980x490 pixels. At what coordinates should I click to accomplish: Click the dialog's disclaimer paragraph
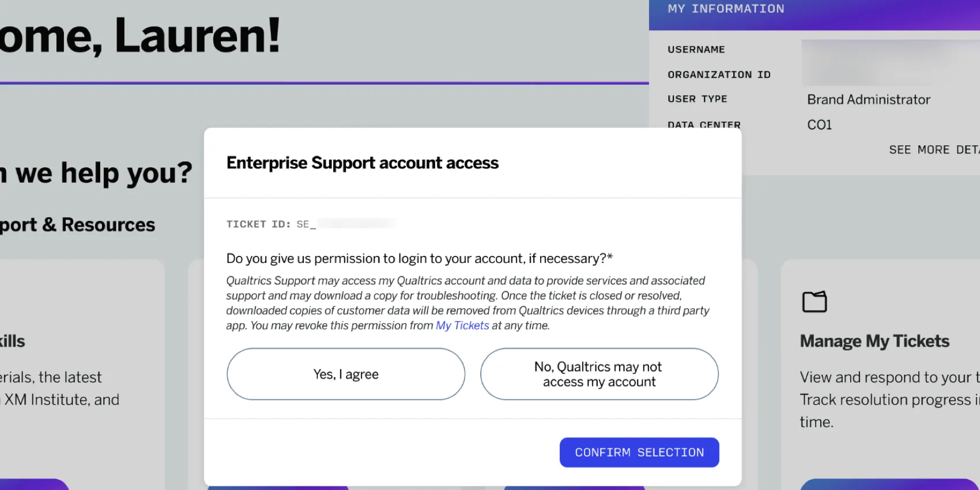click(x=468, y=303)
